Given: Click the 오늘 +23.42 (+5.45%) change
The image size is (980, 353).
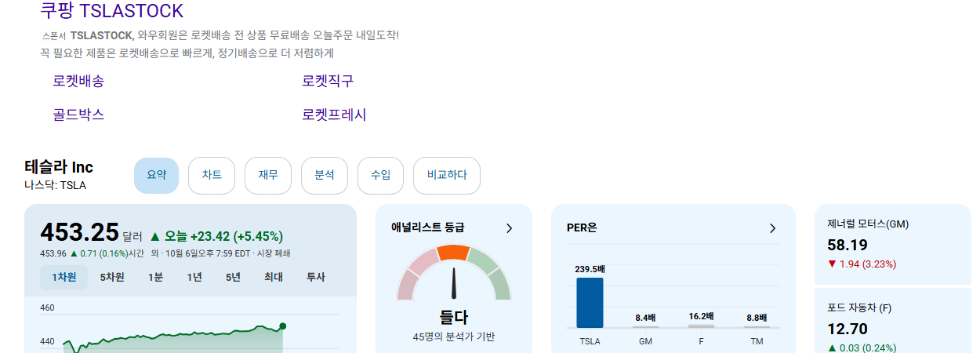Looking at the screenshot, I should [216, 236].
